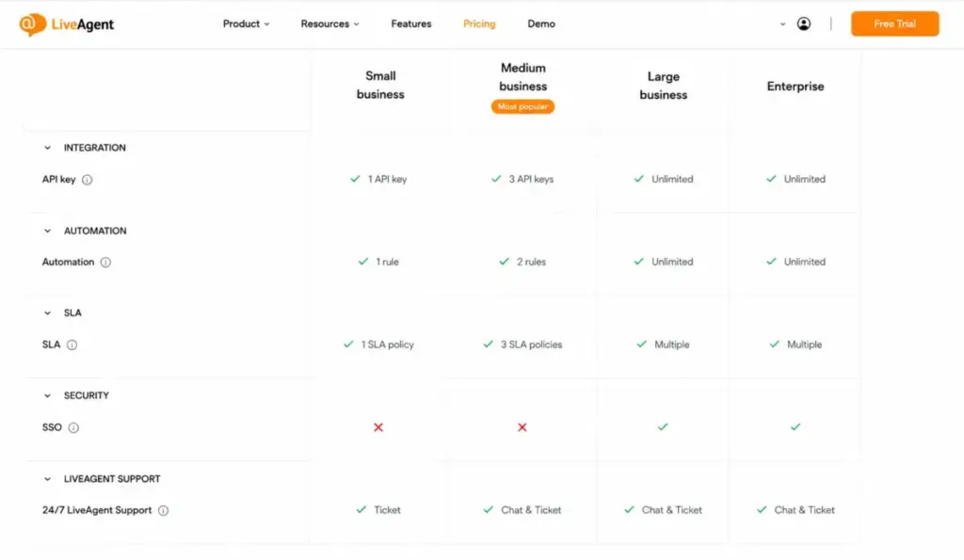
Task: Click Unlimited automation under Large business
Action: coord(664,262)
